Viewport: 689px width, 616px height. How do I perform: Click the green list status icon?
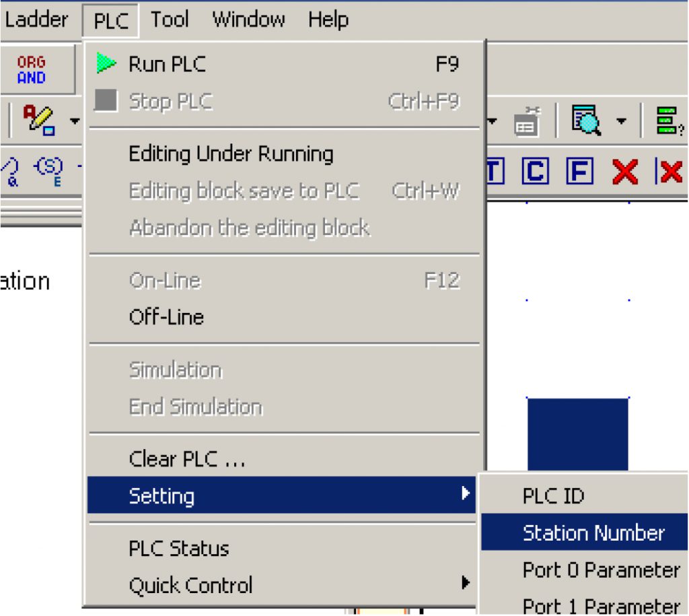[x=668, y=120]
